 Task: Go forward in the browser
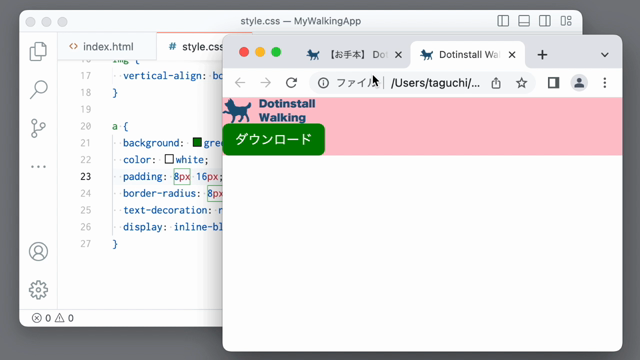coord(266,83)
